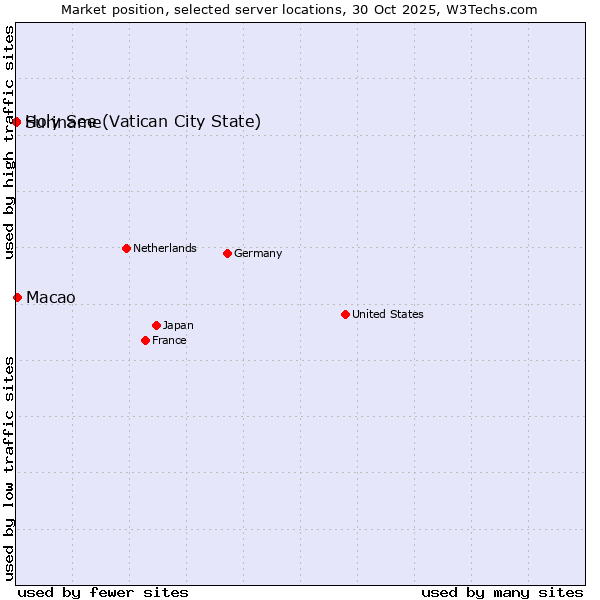Select the France data point marker
Viewport: 600px width, 600px height.
(x=145, y=340)
